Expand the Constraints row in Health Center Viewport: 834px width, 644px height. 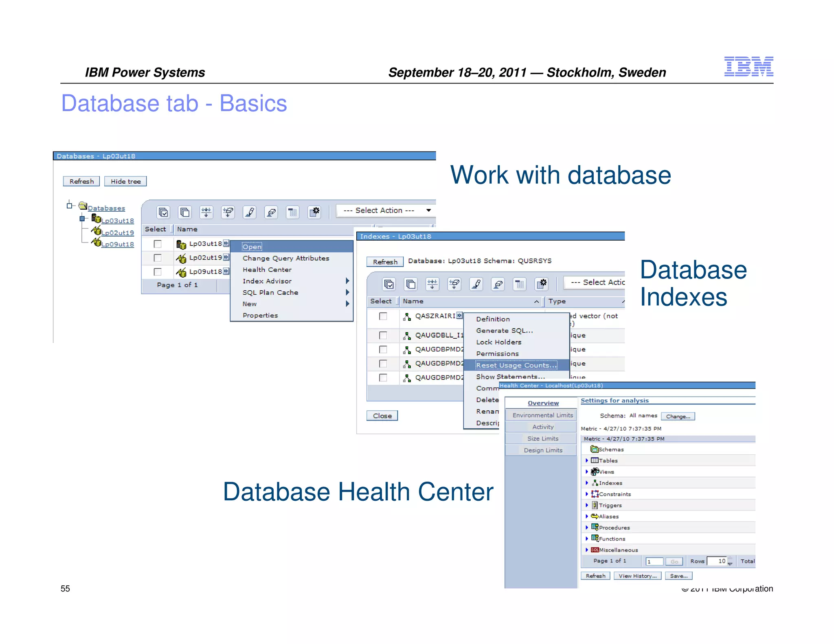point(587,494)
